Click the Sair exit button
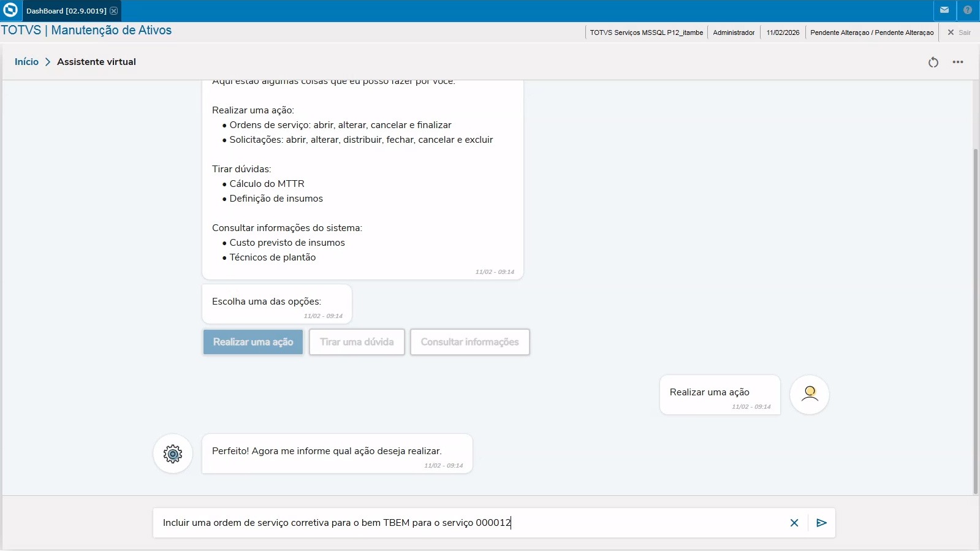Image resolution: width=980 pixels, height=551 pixels. [959, 32]
